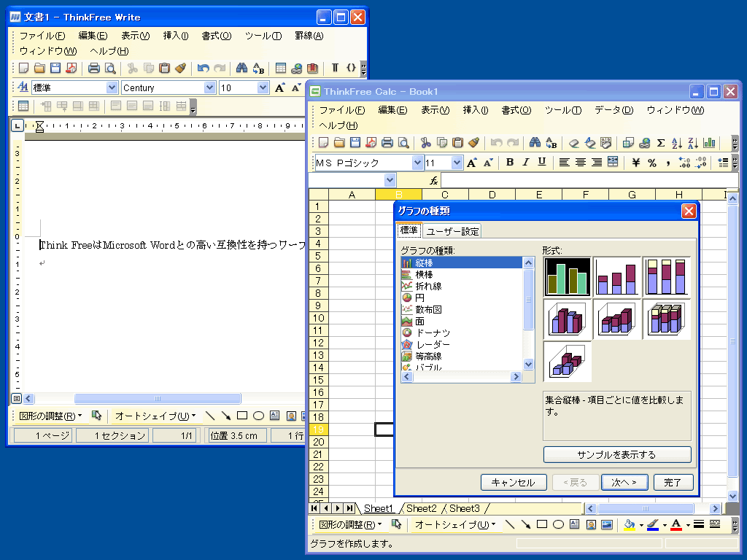The height and width of the screenshot is (560, 747).
Task: Click the Chart wizard icon in Calc toolbar
Action: point(709,142)
